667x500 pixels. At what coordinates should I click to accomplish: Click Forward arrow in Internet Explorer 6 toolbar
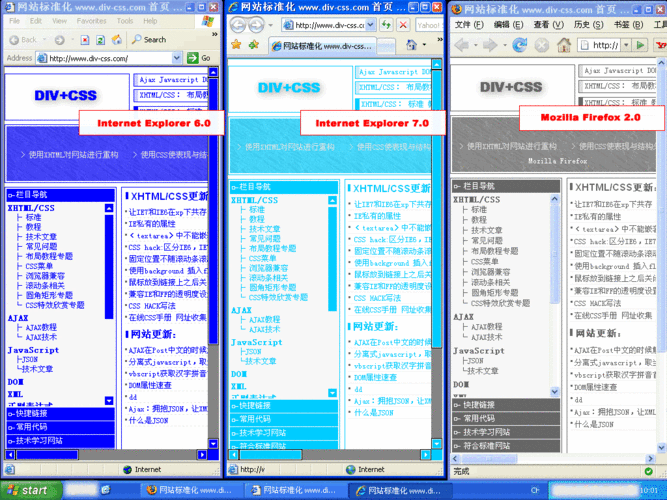point(59,40)
